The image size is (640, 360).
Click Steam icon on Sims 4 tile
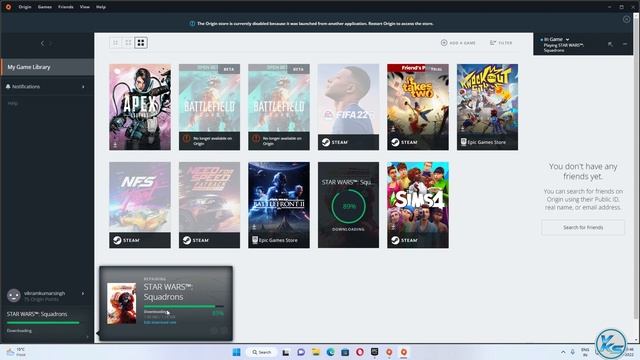395,240
